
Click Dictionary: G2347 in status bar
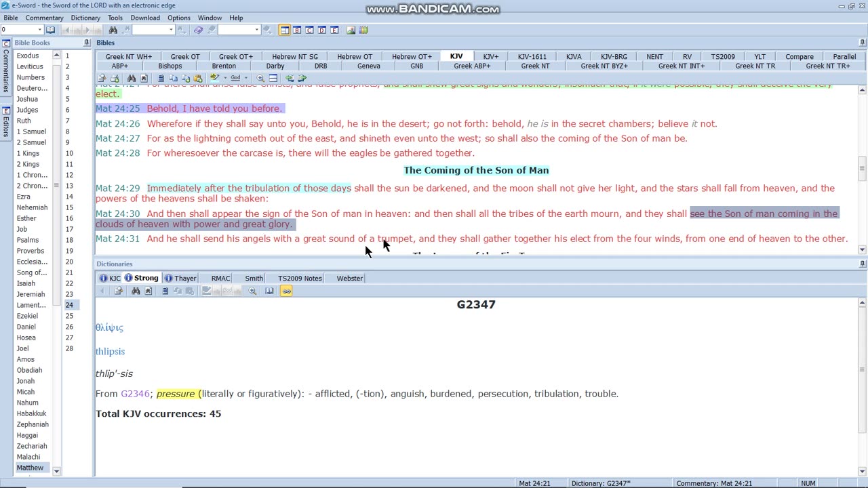pos(601,483)
